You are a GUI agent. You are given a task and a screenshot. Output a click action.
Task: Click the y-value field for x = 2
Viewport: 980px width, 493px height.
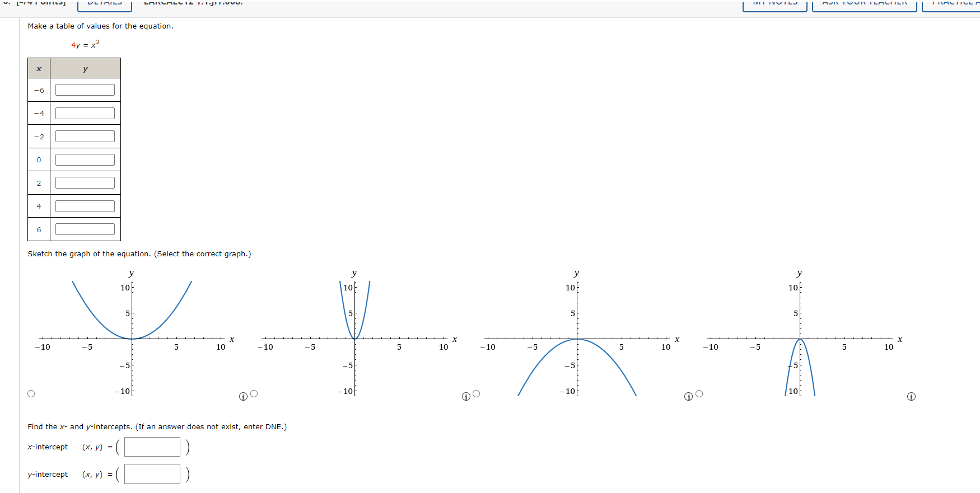coord(85,182)
